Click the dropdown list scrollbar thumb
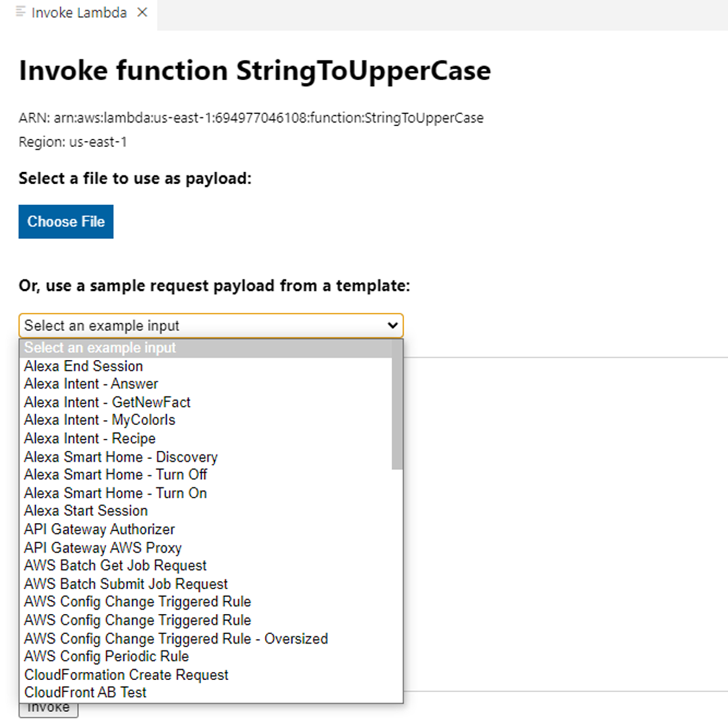 tap(397, 405)
